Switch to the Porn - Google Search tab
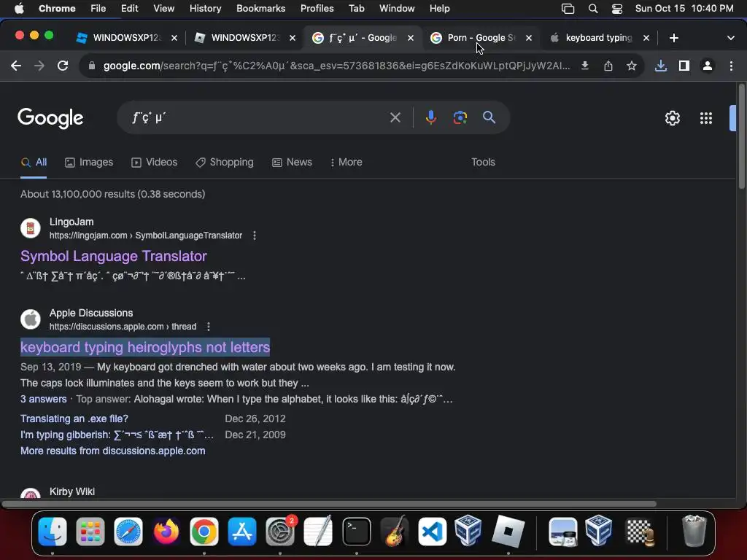Screen dimensions: 747x560 tap(480, 38)
